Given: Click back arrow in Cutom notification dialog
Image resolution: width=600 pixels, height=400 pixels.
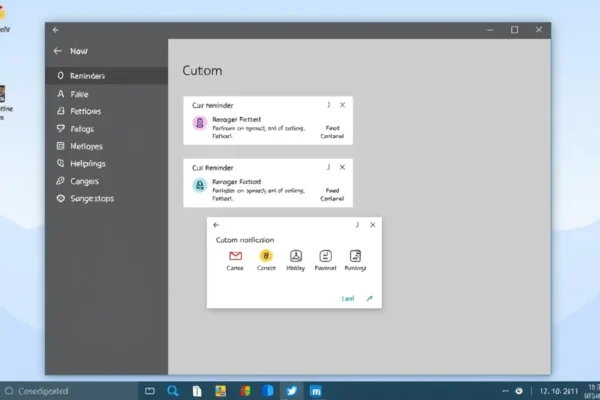Looking at the screenshot, I should (x=216, y=225).
